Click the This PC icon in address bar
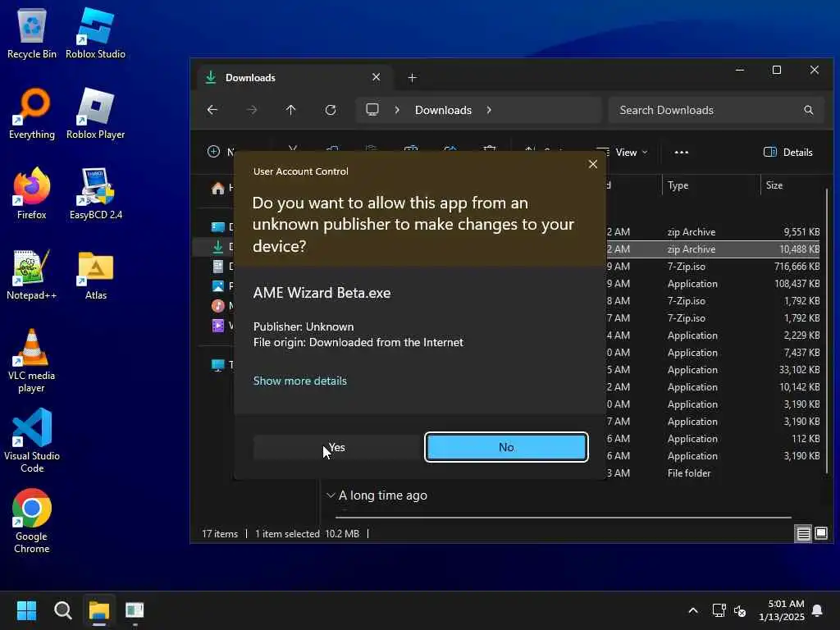Screen dimensions: 840x630 pyautogui.click(x=372, y=110)
